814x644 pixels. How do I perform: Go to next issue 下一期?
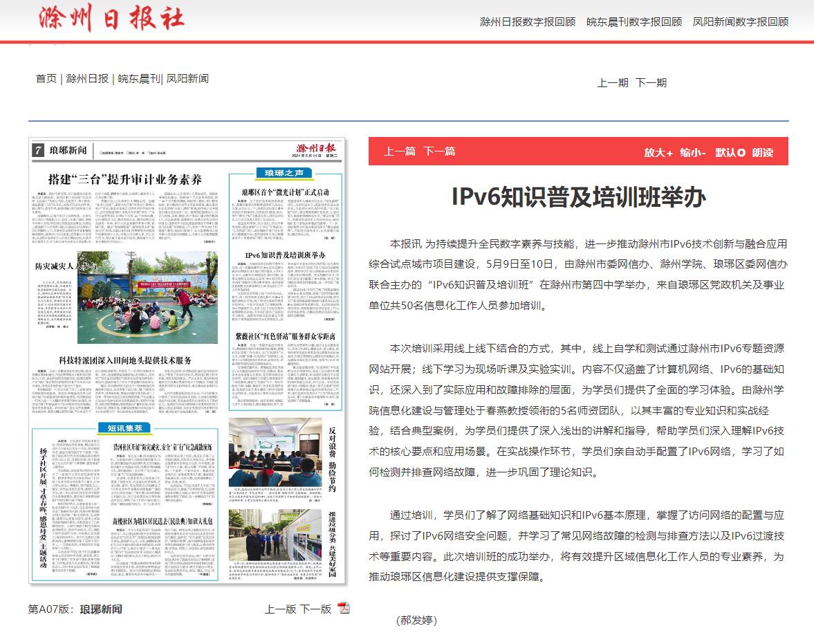tap(651, 82)
